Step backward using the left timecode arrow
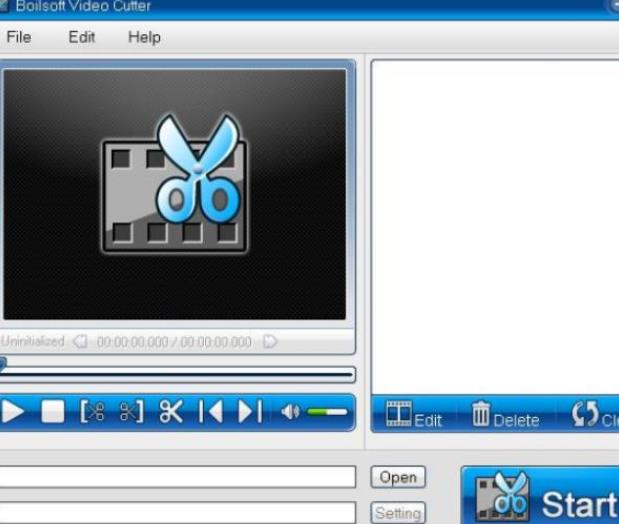Screen dimensions: 619x524 point(80,342)
